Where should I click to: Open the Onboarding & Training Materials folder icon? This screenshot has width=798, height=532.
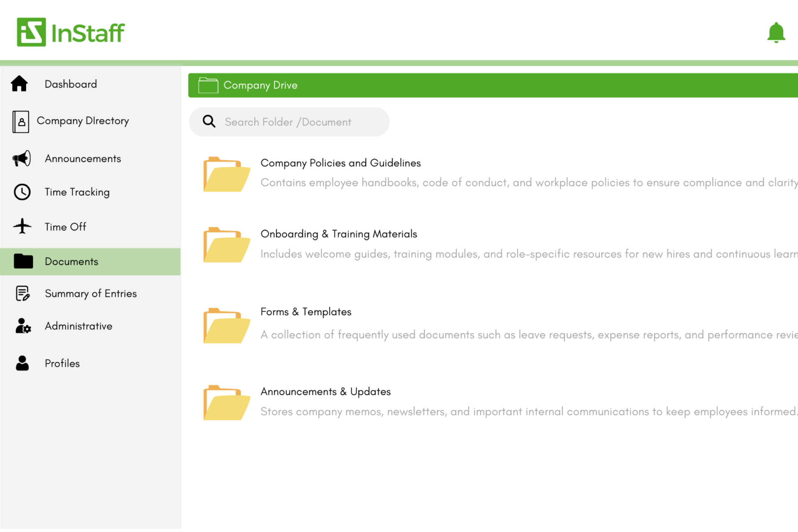[227, 245]
